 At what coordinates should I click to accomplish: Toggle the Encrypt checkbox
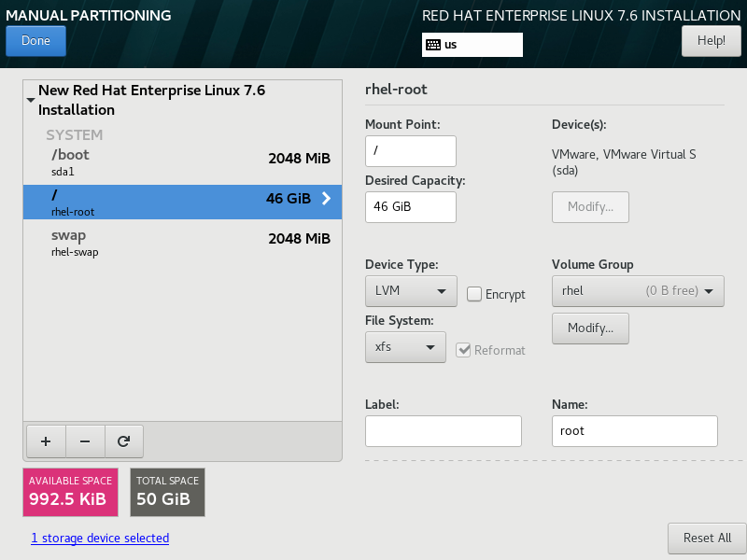coord(474,294)
